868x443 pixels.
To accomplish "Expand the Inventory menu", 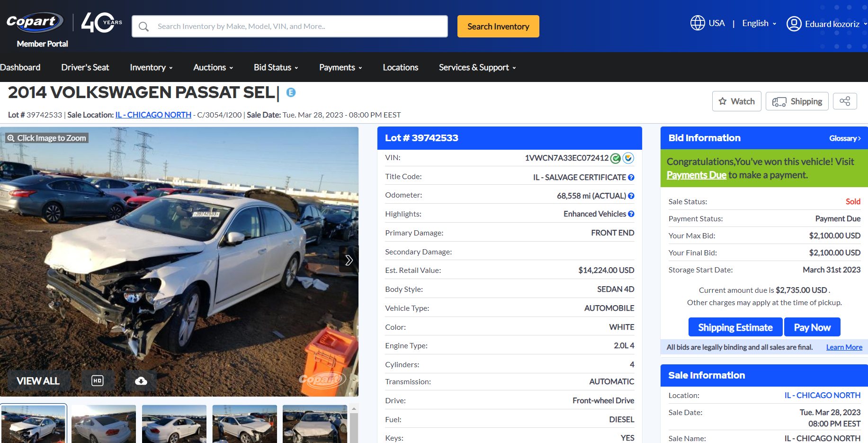I will pos(151,67).
